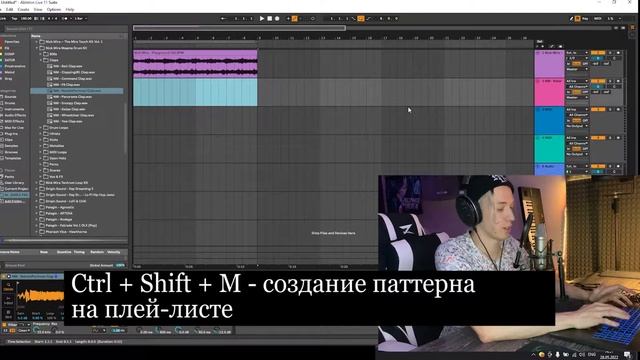This screenshot has height=360, width=640.
Task: Expand the Snares folder
Action: [x=41, y=170]
